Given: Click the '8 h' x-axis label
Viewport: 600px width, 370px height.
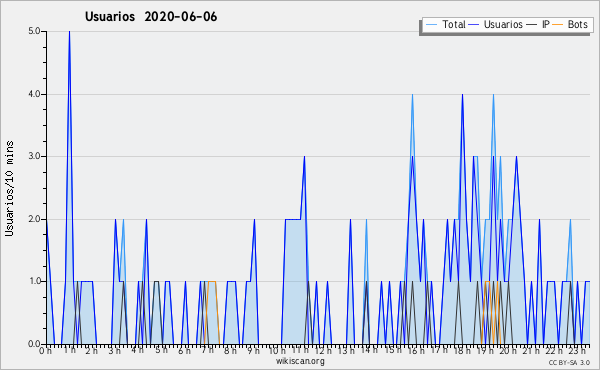Looking at the screenshot, I should click(x=231, y=350).
